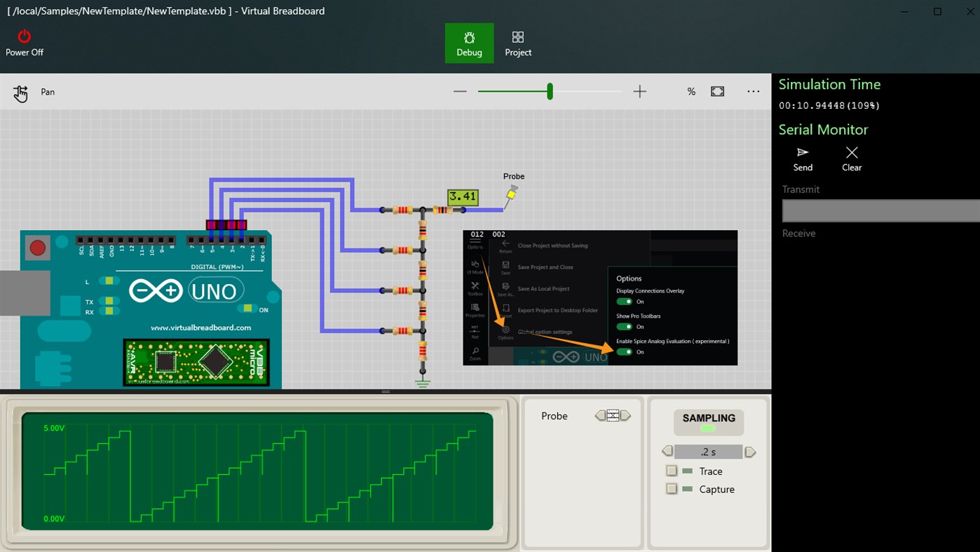Click the Send icon in Serial Monitor
Screen dimensions: 980x552
803,153
